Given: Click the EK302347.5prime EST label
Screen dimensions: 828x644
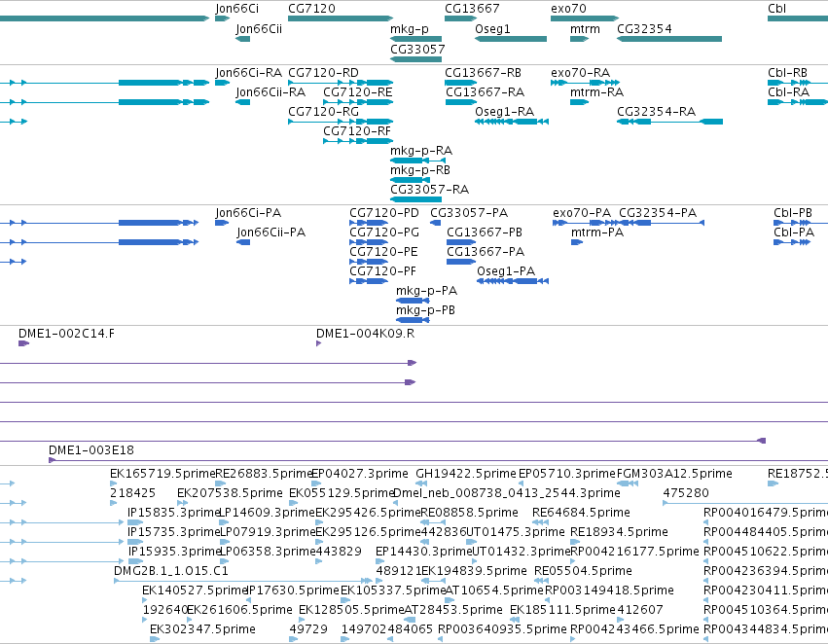Looking at the screenshot, I should [x=202, y=629].
